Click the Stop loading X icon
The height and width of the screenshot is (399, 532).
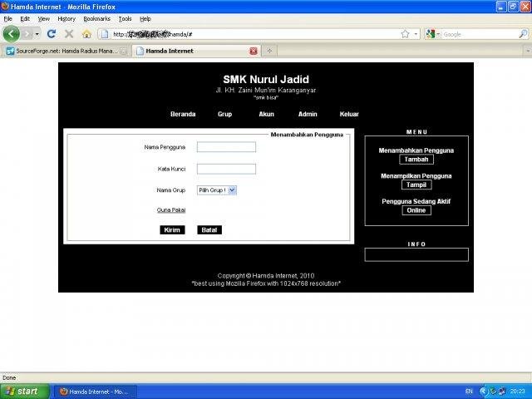coord(69,34)
